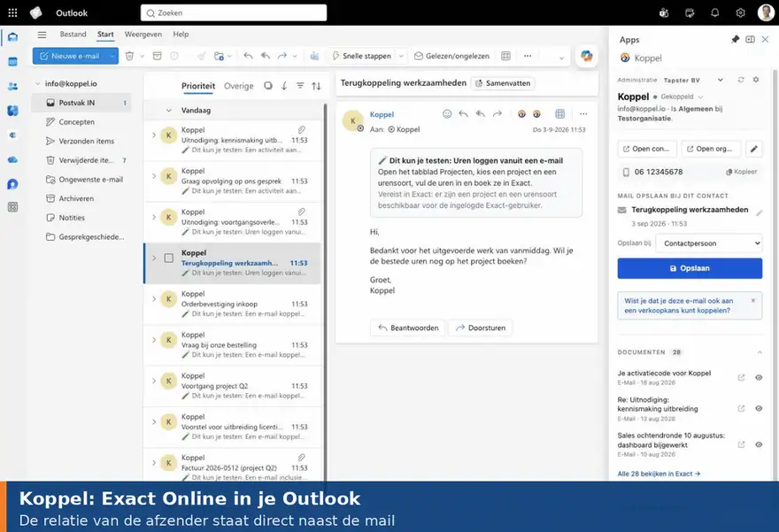Image resolution: width=779 pixels, height=532 pixels.
Task: Reply using the toolbar reply arrow
Action: point(248,56)
